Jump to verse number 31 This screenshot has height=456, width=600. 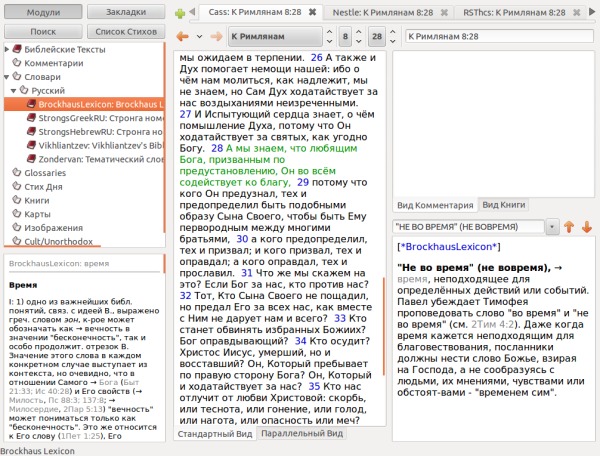click(x=246, y=273)
